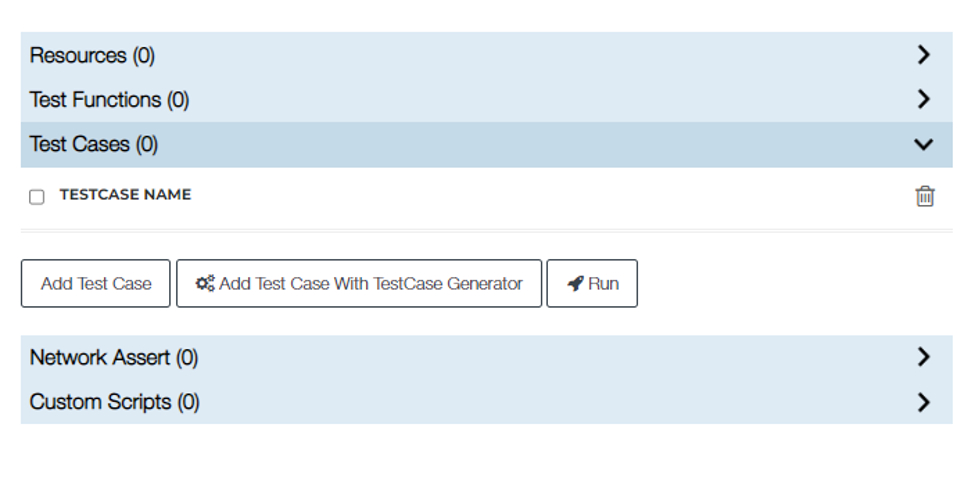
Task: Click the word Run beside the rocket
Action: (x=603, y=284)
